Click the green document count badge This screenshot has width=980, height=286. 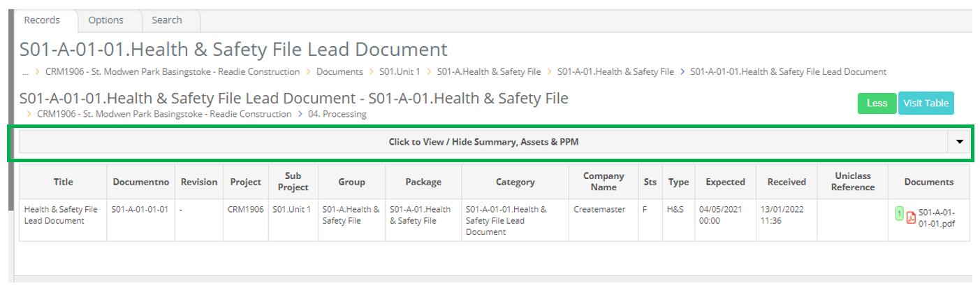[x=900, y=214]
